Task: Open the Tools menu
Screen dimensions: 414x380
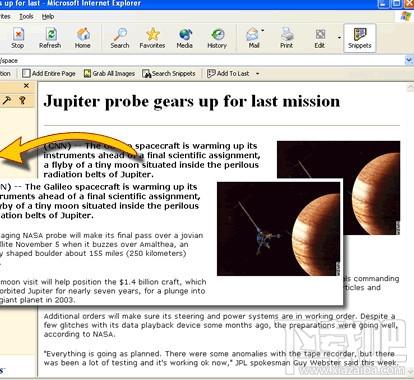Action: tap(26, 16)
